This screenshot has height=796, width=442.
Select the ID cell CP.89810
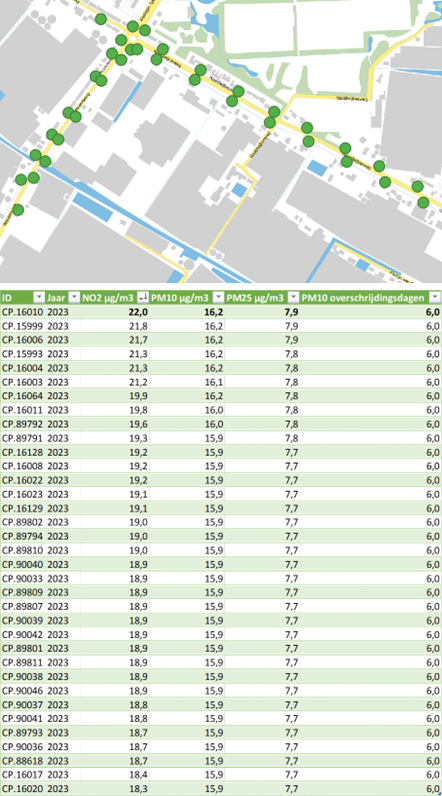point(23,550)
